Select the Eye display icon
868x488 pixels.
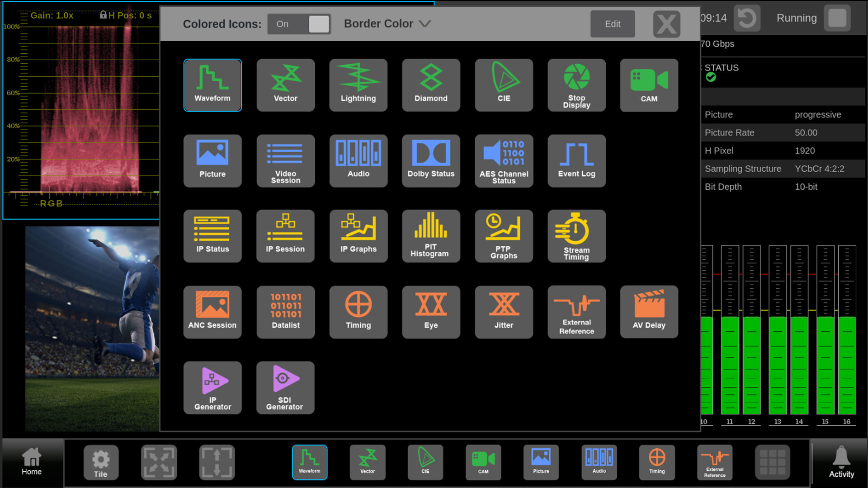(x=431, y=312)
